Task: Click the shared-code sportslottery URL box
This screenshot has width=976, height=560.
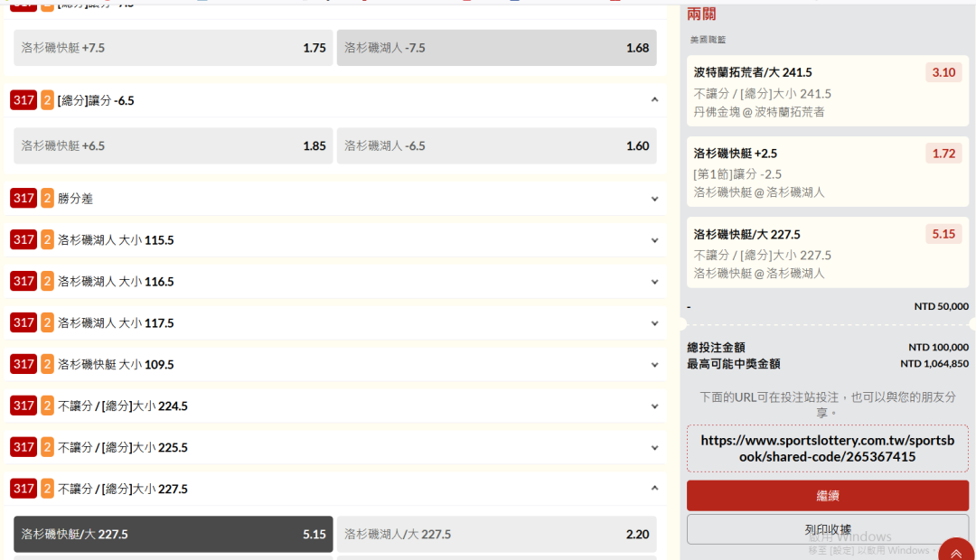Action: click(827, 449)
